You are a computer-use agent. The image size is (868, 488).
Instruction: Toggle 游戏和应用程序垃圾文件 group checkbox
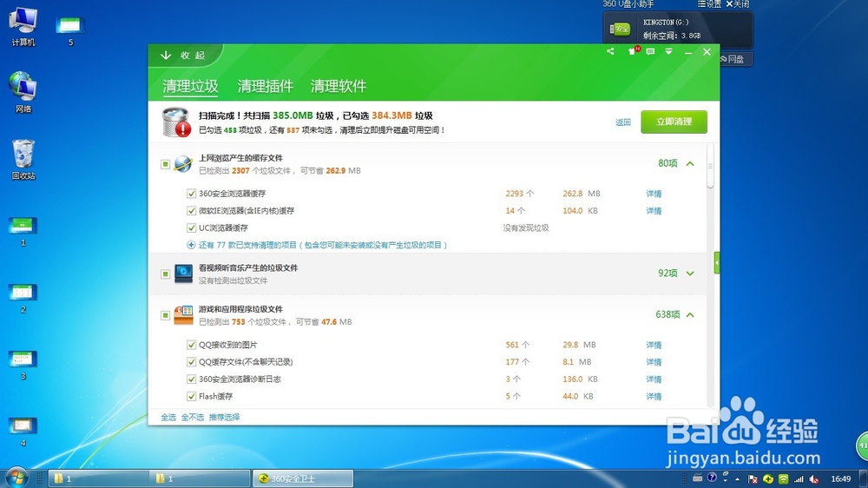tap(165, 316)
